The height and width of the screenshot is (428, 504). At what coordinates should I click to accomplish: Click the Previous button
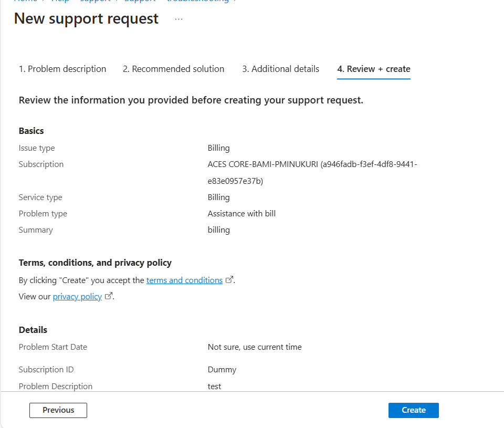click(x=58, y=410)
